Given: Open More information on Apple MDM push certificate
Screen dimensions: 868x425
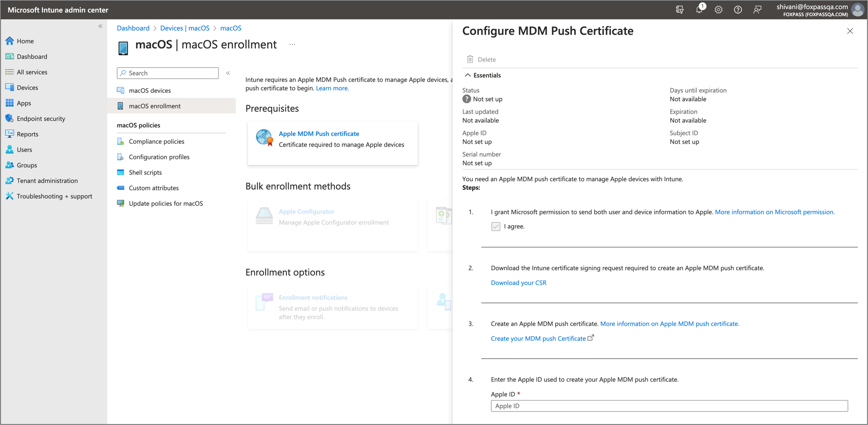Looking at the screenshot, I should tap(669, 324).
